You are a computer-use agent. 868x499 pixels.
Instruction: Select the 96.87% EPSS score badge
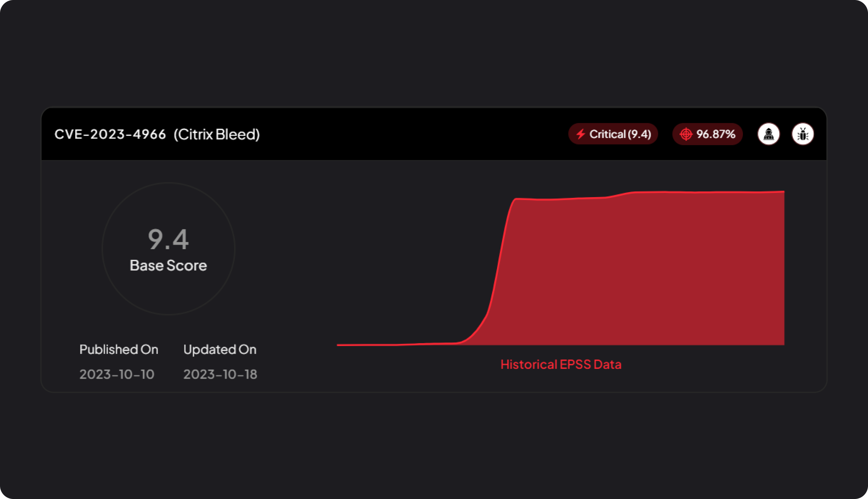[707, 134]
